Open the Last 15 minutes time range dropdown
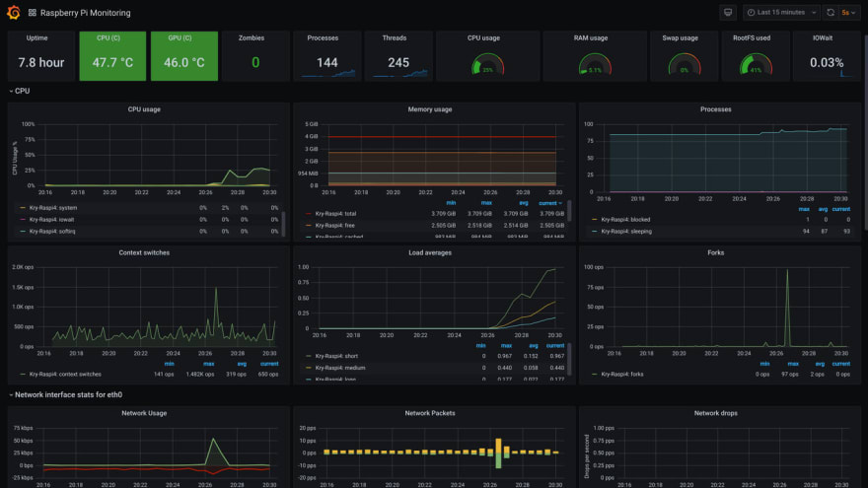868x488 pixels. [781, 12]
